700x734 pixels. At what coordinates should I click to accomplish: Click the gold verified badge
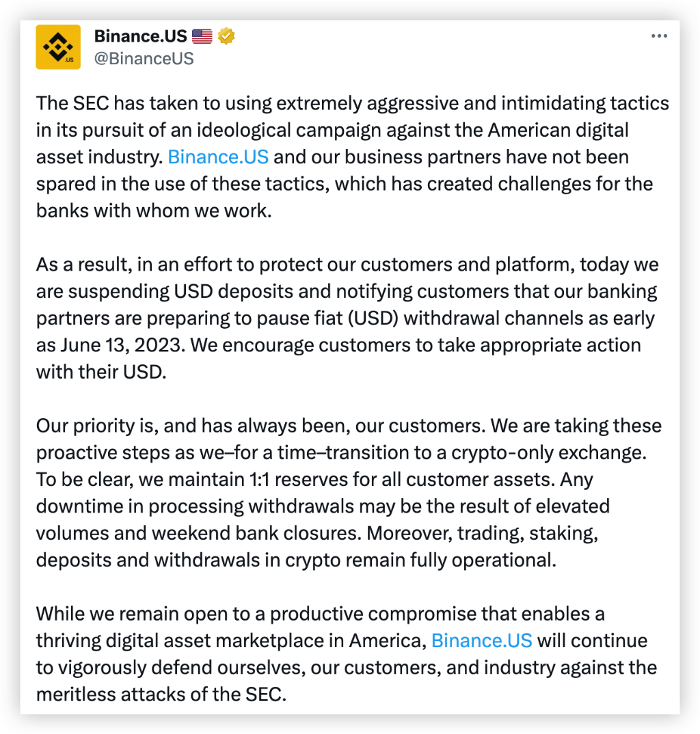(x=226, y=36)
